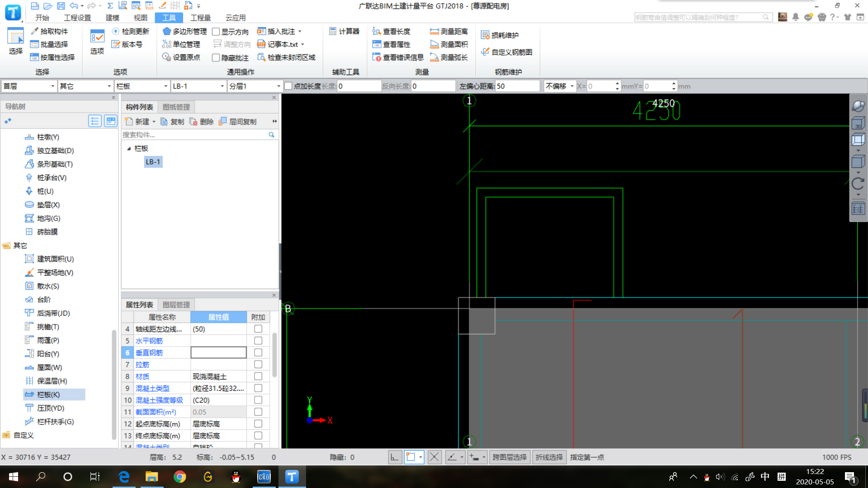868x488 pixels.
Task: Click the 3D view cube icon
Action: (x=858, y=123)
